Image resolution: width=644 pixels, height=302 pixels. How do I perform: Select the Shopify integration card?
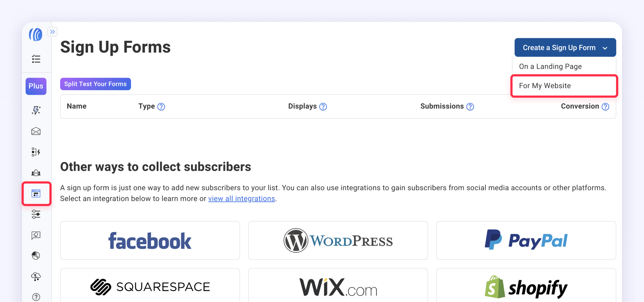(x=526, y=286)
